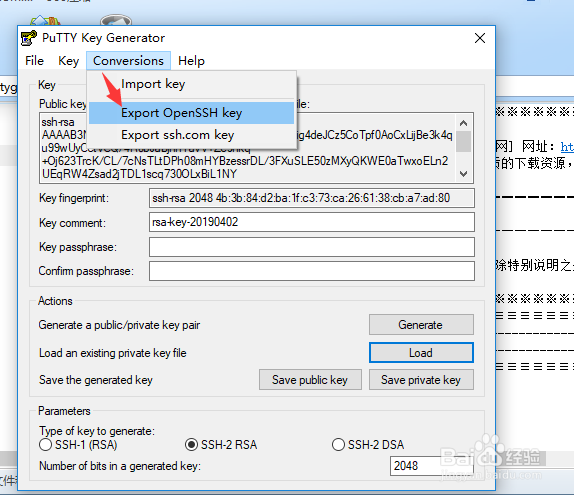Viewport: 574px width, 495px height.
Task: Click the number of bits field
Action: click(x=431, y=466)
